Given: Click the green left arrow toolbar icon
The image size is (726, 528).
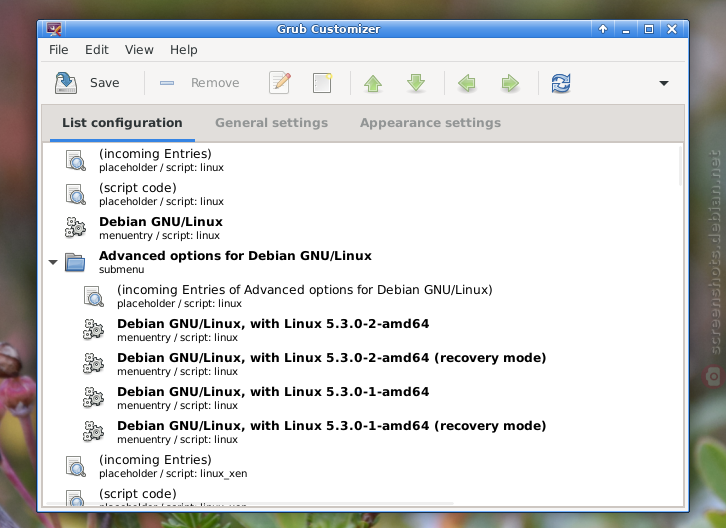Looking at the screenshot, I should [x=467, y=83].
